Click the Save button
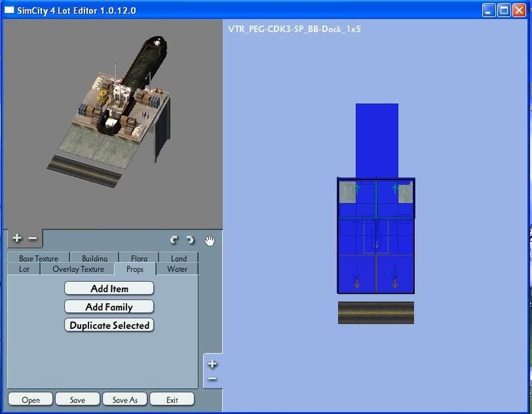The width and height of the screenshot is (532, 414). [x=78, y=399]
